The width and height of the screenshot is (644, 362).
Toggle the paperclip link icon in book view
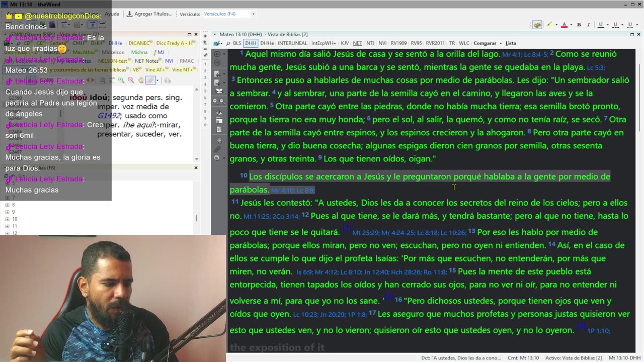(x=150, y=80)
